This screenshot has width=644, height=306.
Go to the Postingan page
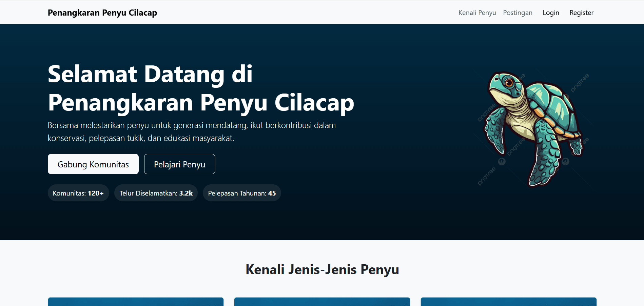(518, 13)
